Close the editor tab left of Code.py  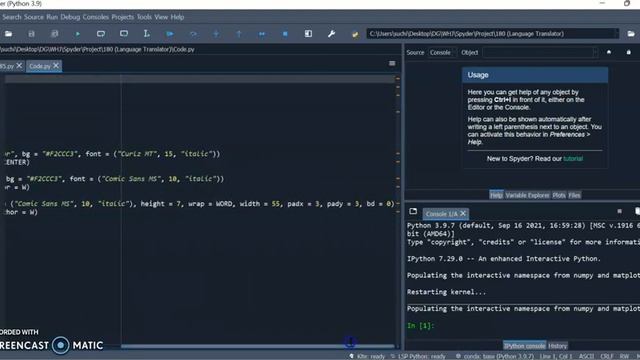click(x=19, y=66)
